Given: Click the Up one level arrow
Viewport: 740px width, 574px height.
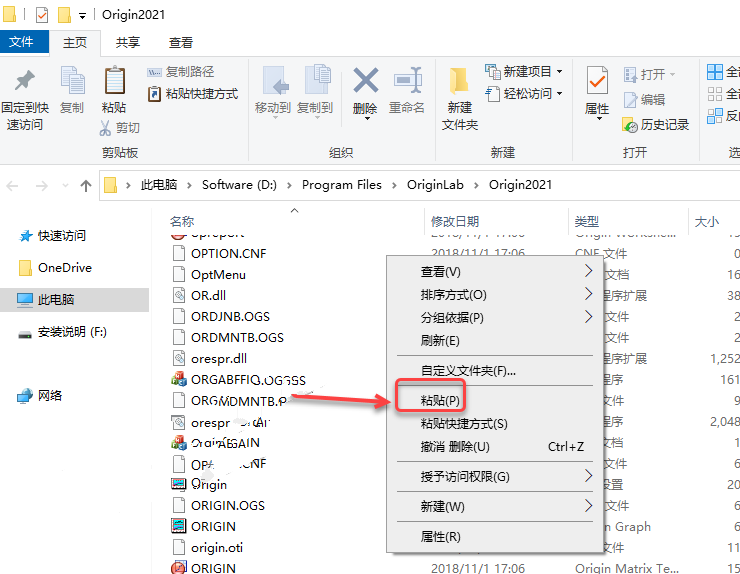Looking at the screenshot, I should pos(85,186).
